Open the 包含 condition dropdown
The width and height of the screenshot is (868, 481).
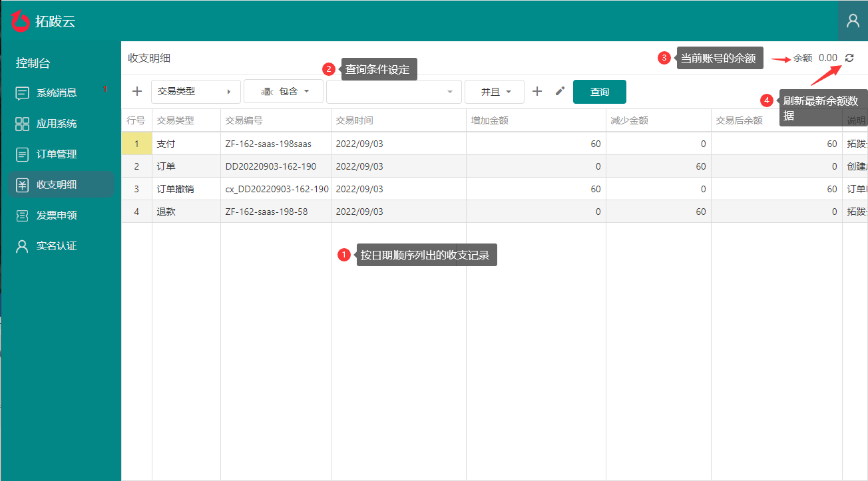pyautogui.click(x=284, y=91)
